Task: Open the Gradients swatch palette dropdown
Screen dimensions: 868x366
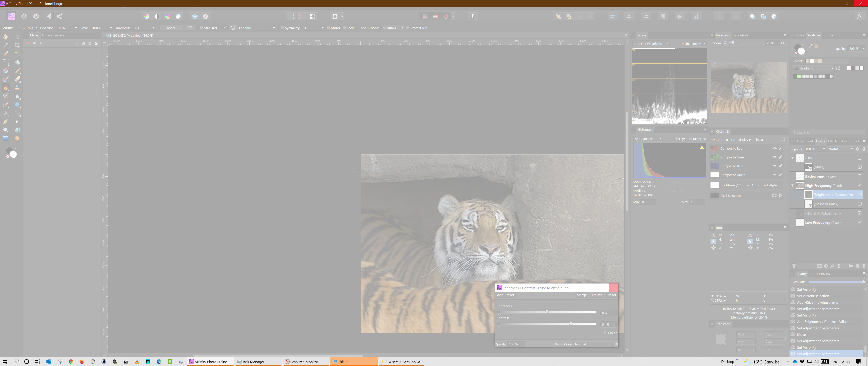Action: tap(814, 68)
